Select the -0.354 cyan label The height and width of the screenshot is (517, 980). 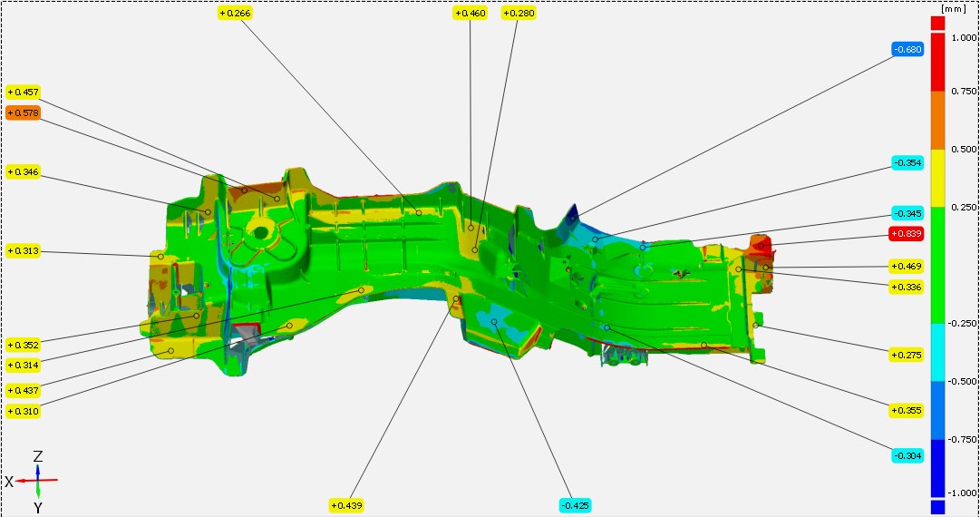[x=907, y=163]
